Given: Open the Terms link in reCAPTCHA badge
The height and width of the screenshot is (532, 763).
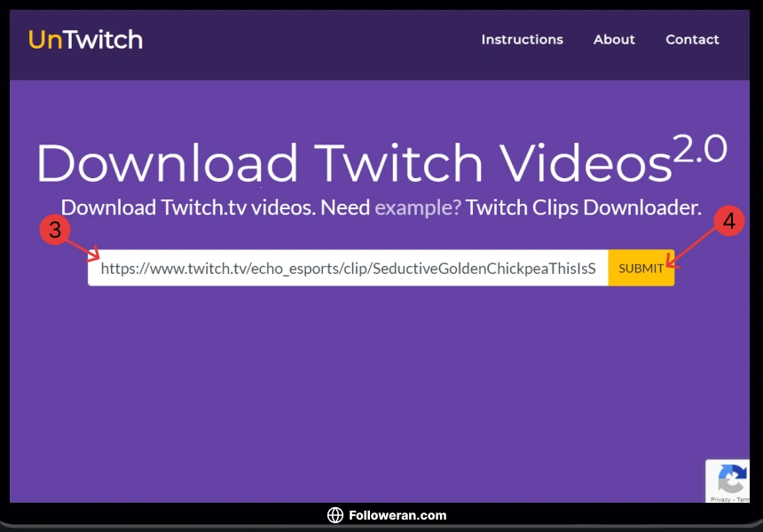Looking at the screenshot, I should pyautogui.click(x=743, y=499).
